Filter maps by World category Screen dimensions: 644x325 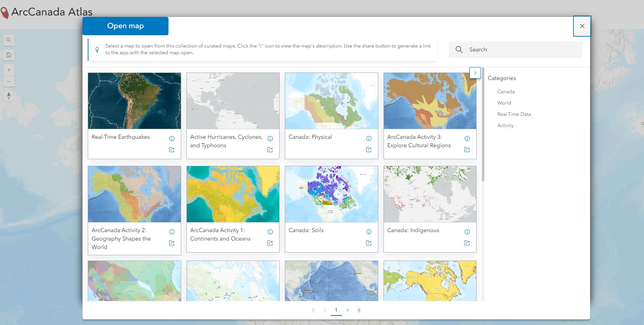[x=504, y=103]
